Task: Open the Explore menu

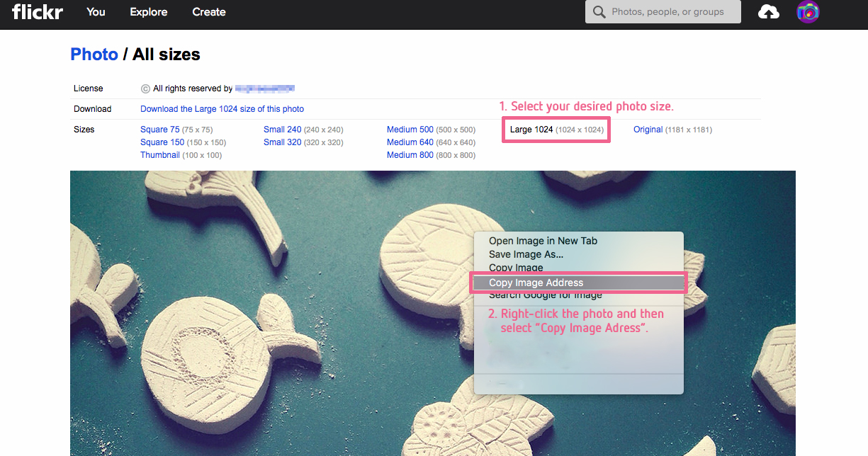Action: click(x=149, y=12)
